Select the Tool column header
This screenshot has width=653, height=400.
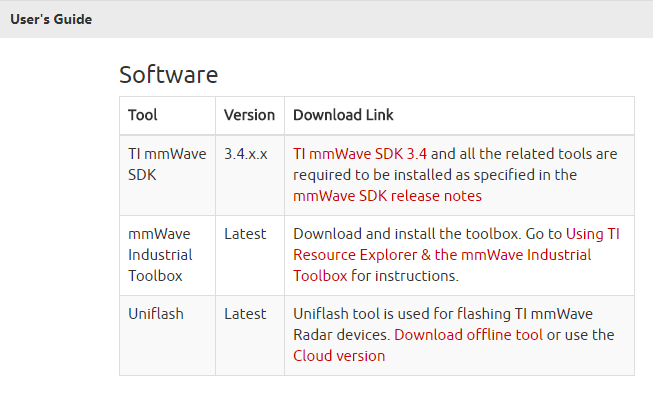coord(143,115)
